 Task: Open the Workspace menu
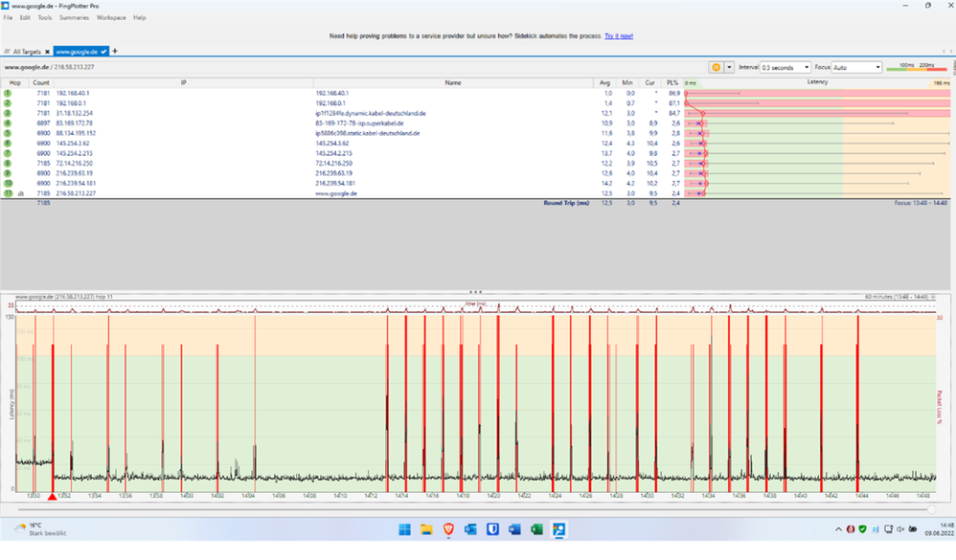tap(110, 17)
